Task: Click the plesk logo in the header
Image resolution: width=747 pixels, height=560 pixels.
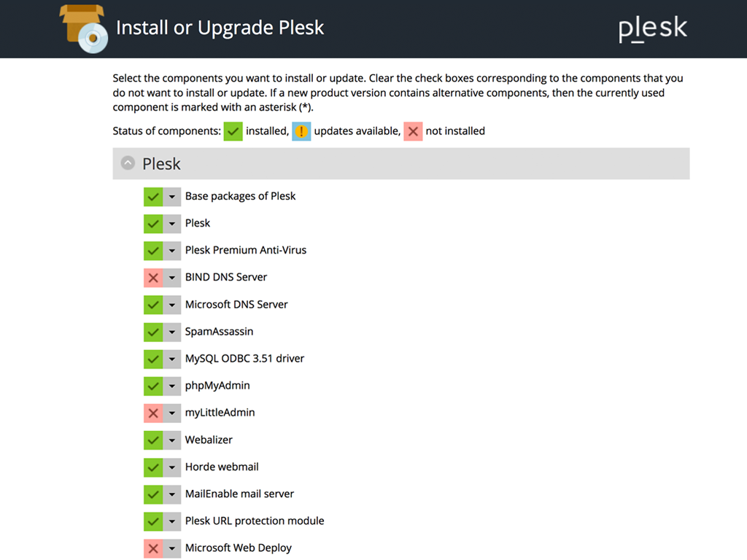Action: click(652, 29)
